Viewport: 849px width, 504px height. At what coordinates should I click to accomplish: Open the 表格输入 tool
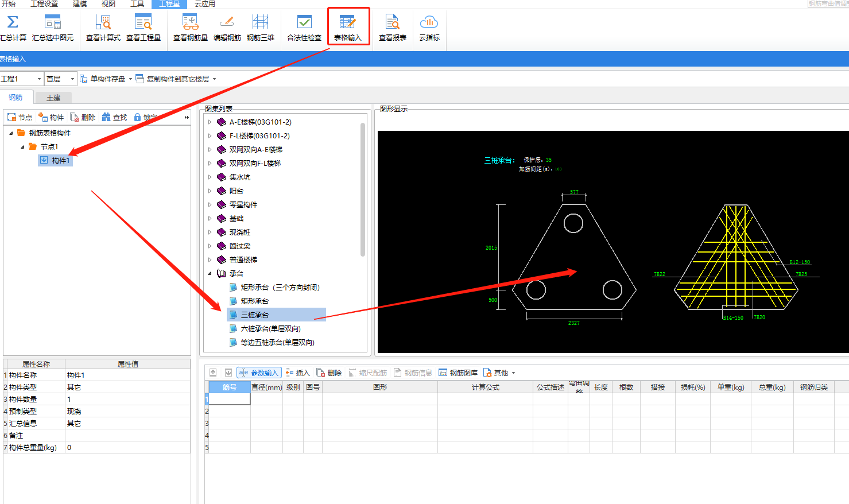tap(348, 28)
